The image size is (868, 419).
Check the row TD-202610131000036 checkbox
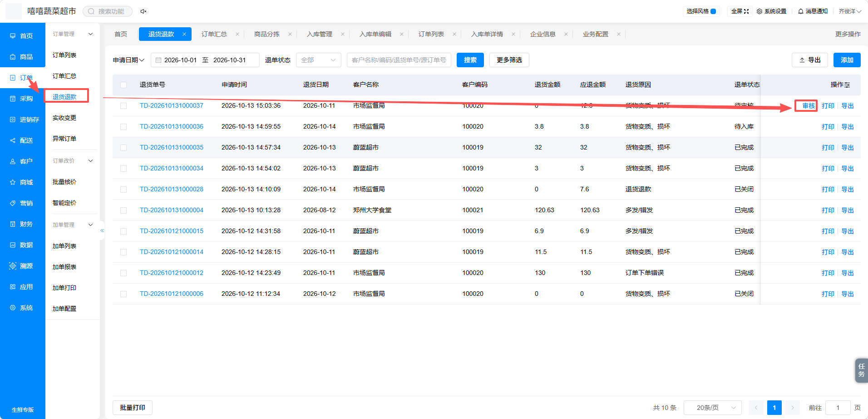click(123, 127)
